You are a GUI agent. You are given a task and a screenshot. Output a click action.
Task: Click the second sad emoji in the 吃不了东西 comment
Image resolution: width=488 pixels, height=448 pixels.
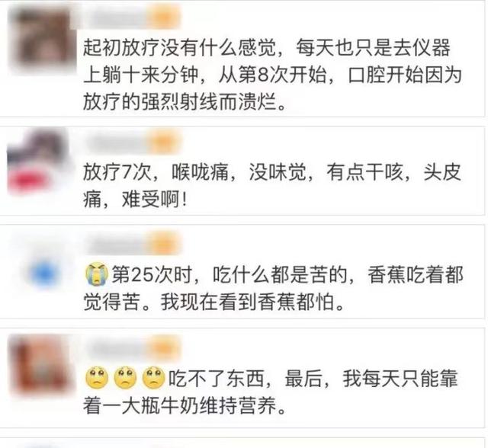click(125, 378)
